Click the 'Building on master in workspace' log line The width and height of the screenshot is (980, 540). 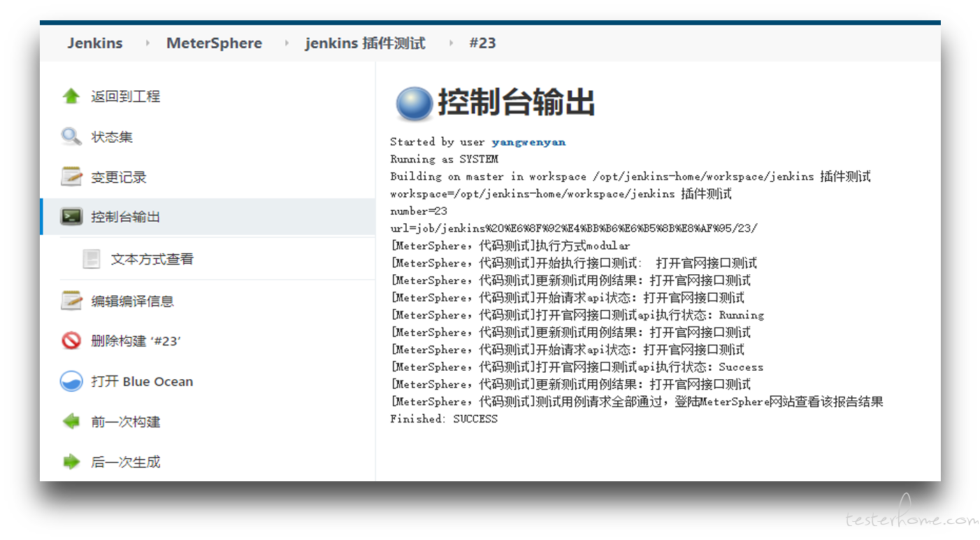(630, 177)
